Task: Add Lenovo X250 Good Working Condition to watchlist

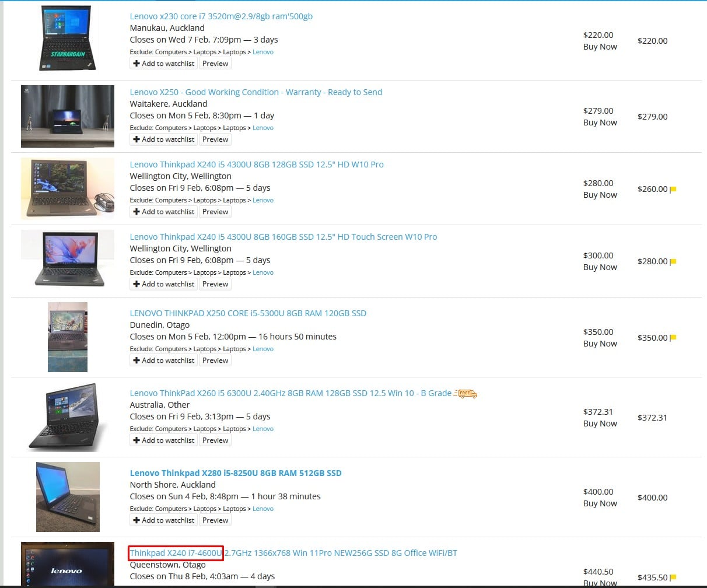Action: click(163, 139)
